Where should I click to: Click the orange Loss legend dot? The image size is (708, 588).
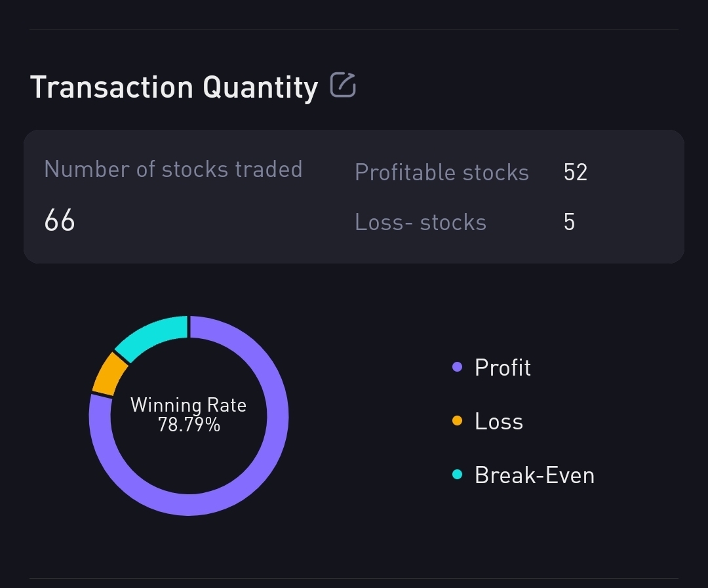tap(458, 421)
